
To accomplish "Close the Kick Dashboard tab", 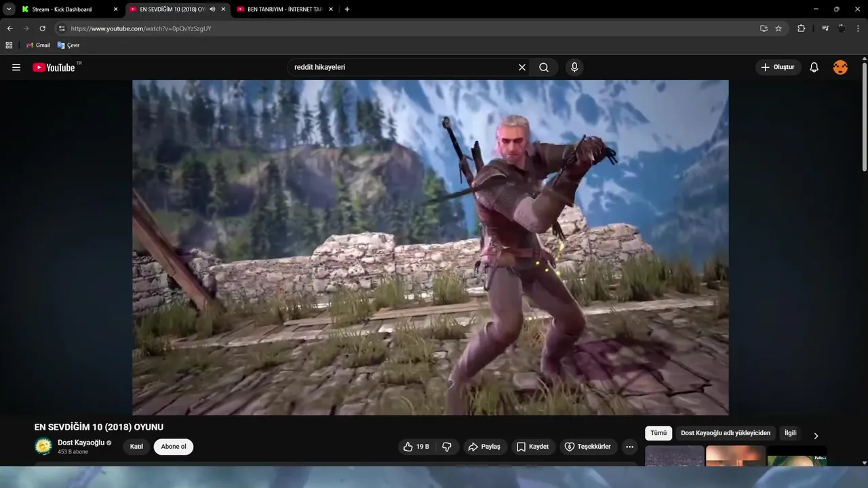I will click(x=115, y=9).
